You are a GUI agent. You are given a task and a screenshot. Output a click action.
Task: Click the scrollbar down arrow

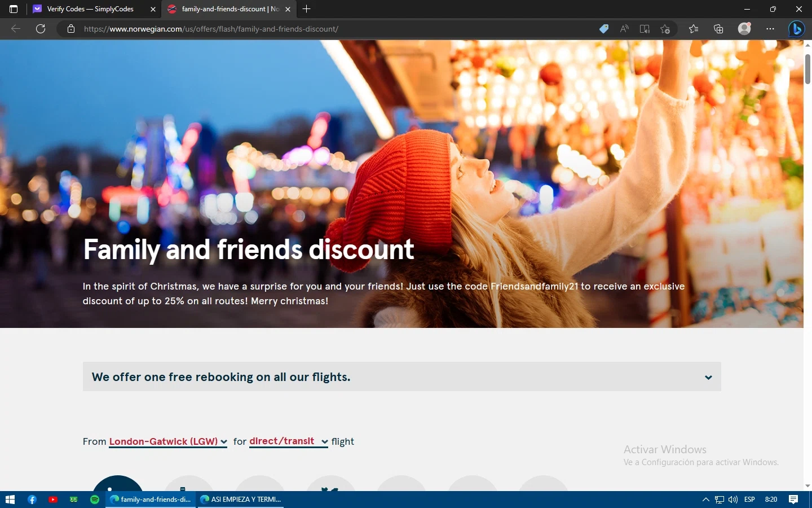(x=807, y=486)
